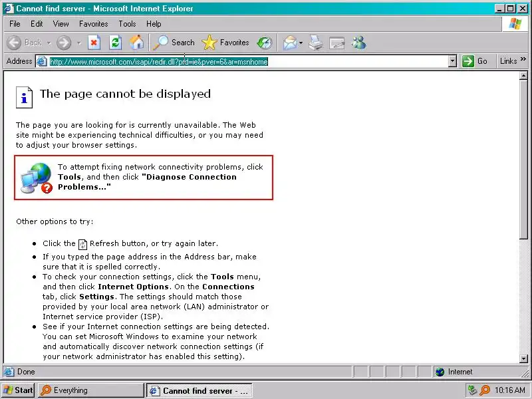Image resolution: width=532 pixels, height=399 pixels.
Task: Click the network globe diagnostic icon
Action: point(37,178)
